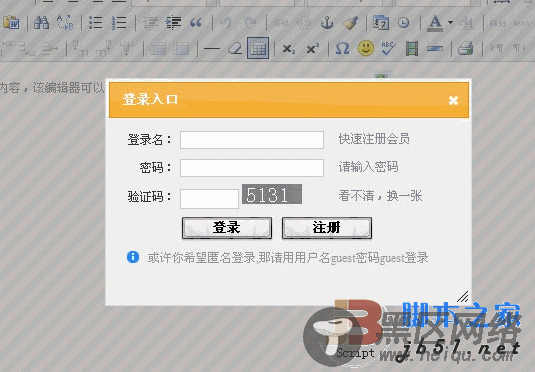
Task: Click the 请输入密码 hint text
Action: 368,167
